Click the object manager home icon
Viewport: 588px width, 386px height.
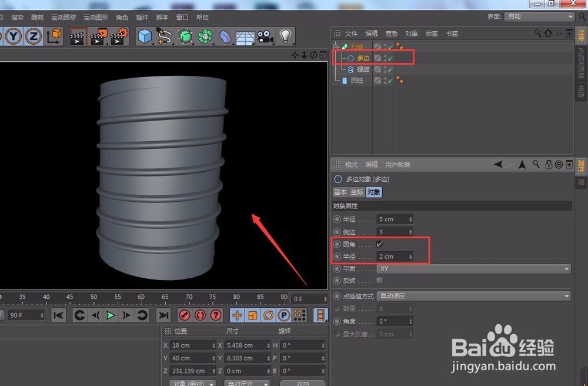coord(548,33)
